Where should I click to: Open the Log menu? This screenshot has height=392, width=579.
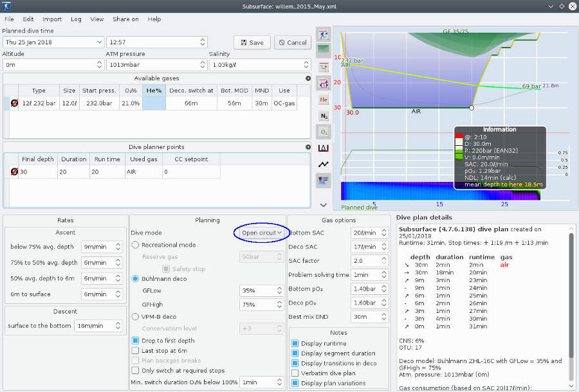coord(76,19)
